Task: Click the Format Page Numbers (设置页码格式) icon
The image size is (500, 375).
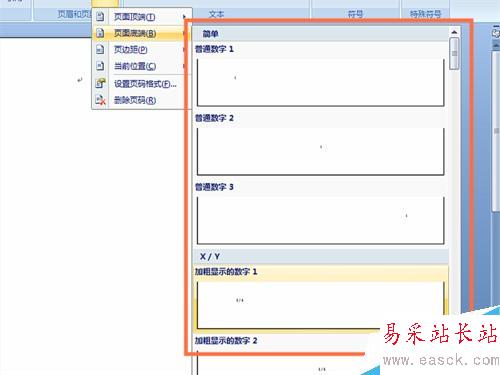Action: (x=100, y=83)
